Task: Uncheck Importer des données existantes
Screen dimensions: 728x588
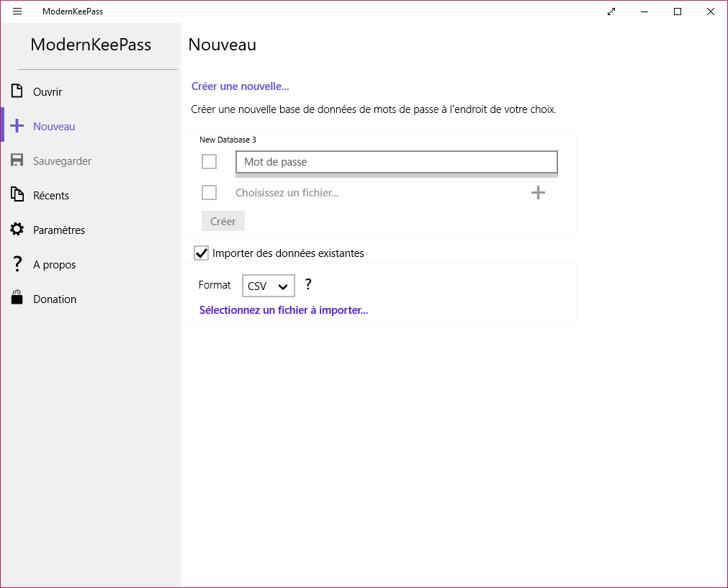Action: pyautogui.click(x=202, y=253)
